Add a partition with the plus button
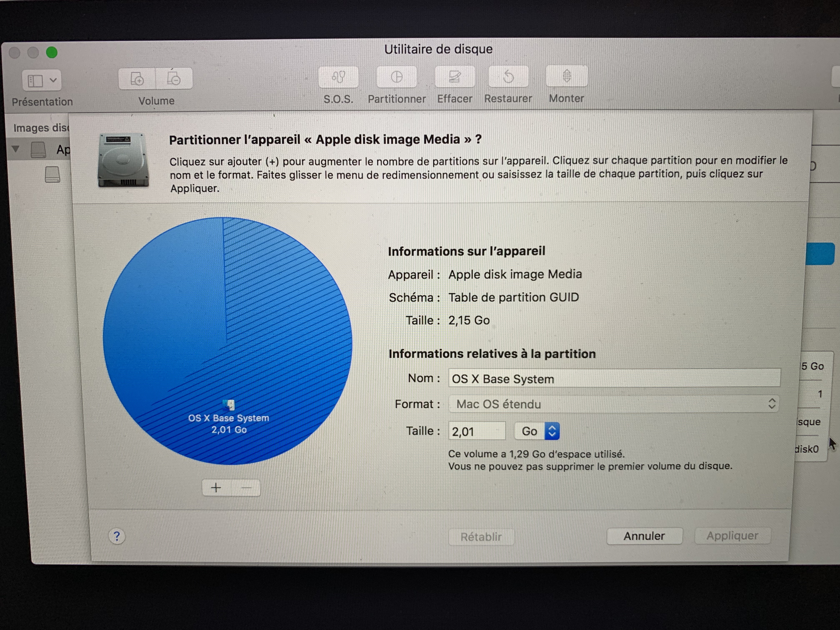 coord(216,487)
